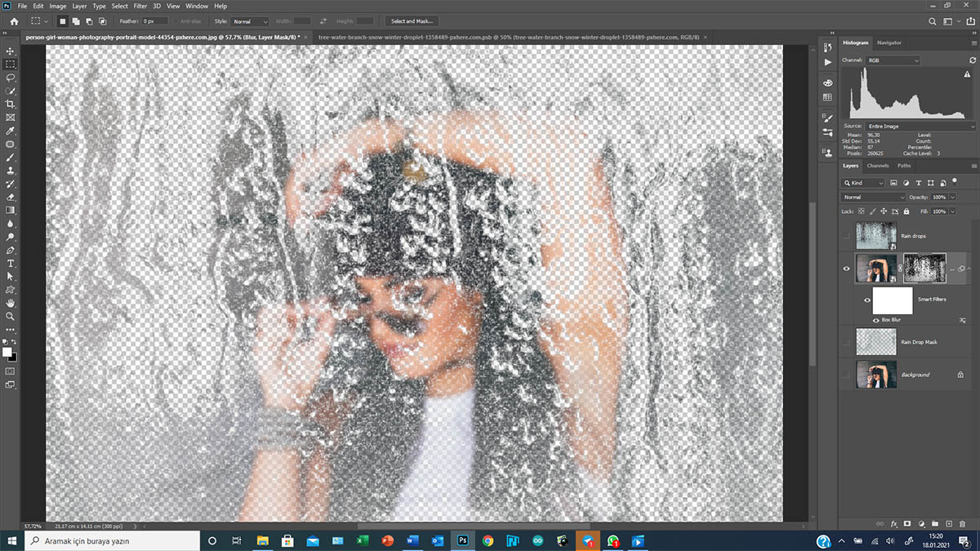This screenshot has height=551, width=980.
Task: Show the Rain drops layer
Action: [x=846, y=236]
